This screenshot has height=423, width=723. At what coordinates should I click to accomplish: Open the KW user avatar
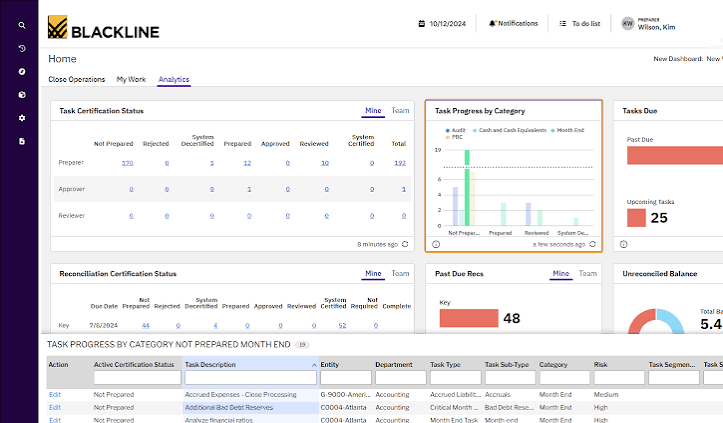pyautogui.click(x=628, y=24)
